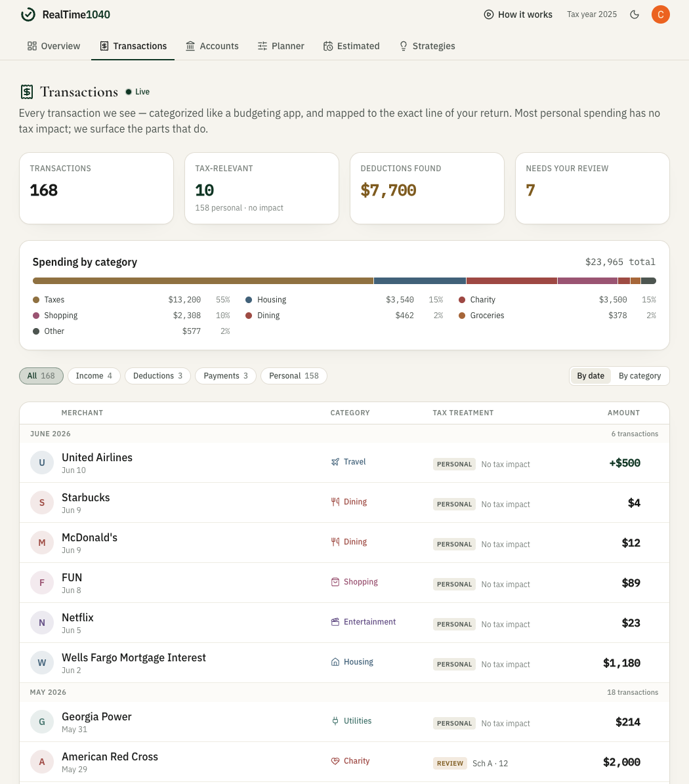Filter by Income 4 chip
Screen dimensions: 689x784
pyautogui.click(x=94, y=376)
